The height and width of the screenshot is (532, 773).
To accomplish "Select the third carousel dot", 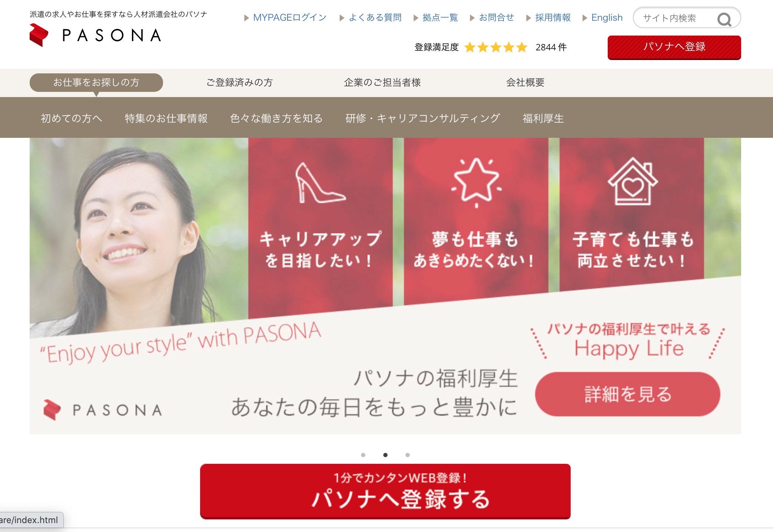I will [408, 455].
